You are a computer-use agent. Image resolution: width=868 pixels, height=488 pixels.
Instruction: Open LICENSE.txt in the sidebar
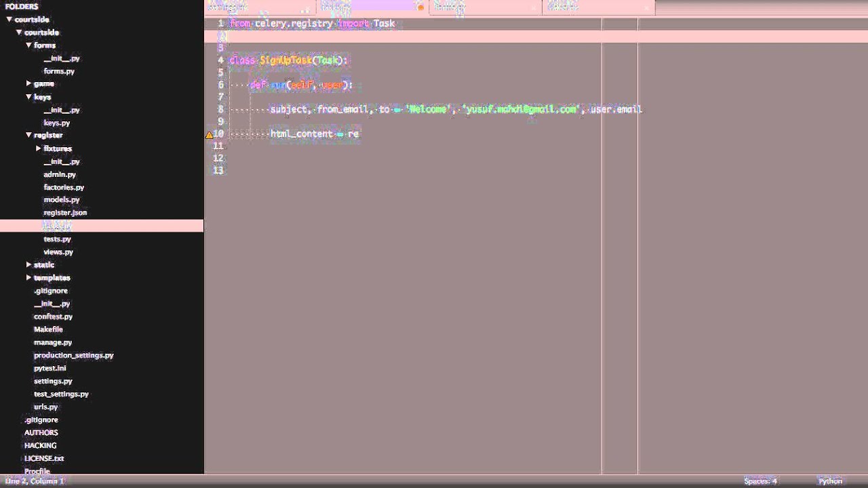pyautogui.click(x=44, y=458)
